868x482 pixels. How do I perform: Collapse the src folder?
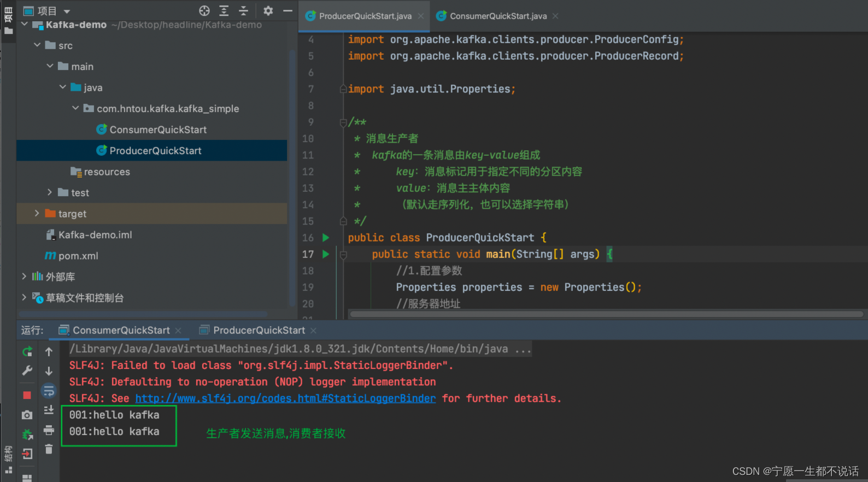[x=37, y=45]
